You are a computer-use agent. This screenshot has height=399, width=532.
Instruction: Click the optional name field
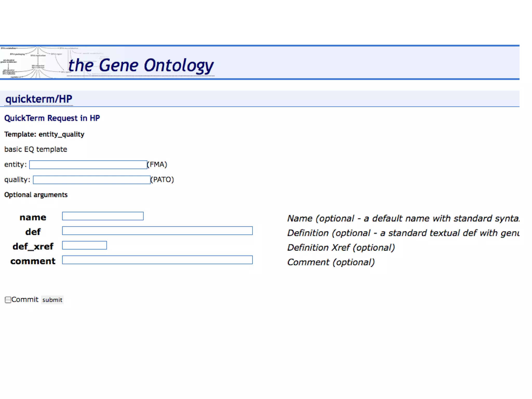(103, 216)
